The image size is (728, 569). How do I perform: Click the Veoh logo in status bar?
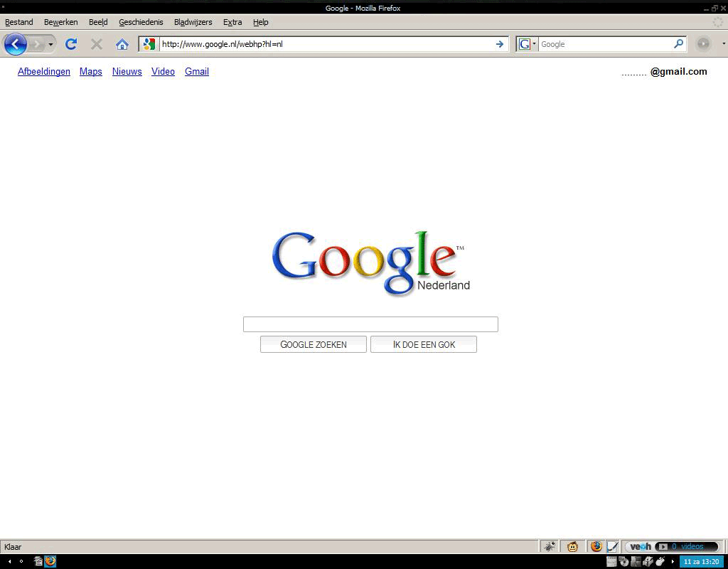641,547
